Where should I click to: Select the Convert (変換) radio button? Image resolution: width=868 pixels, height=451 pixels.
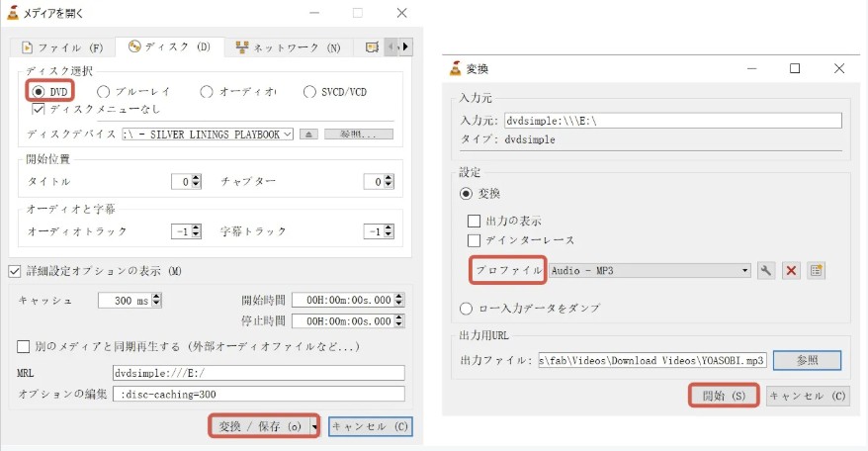(466, 194)
